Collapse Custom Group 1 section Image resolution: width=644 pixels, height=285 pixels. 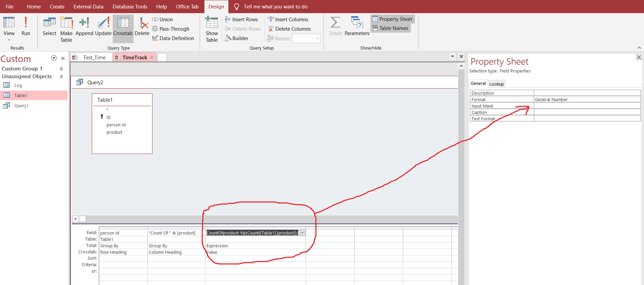tap(61, 69)
